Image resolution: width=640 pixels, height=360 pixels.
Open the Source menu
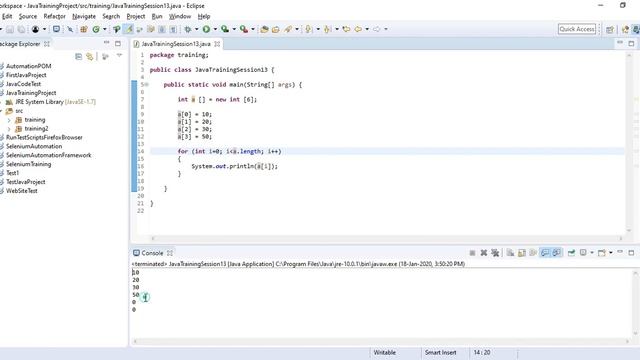pyautogui.click(x=28, y=16)
